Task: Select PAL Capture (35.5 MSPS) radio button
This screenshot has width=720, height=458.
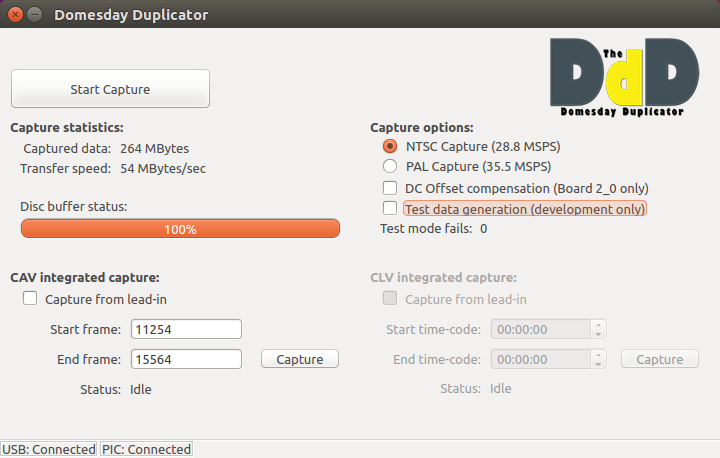Action: [390, 166]
